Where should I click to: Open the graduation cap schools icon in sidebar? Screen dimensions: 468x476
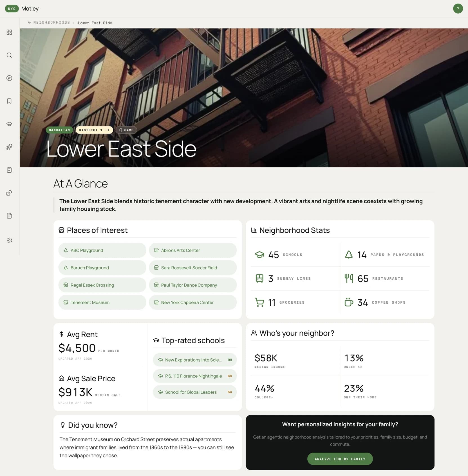pyautogui.click(x=9, y=124)
